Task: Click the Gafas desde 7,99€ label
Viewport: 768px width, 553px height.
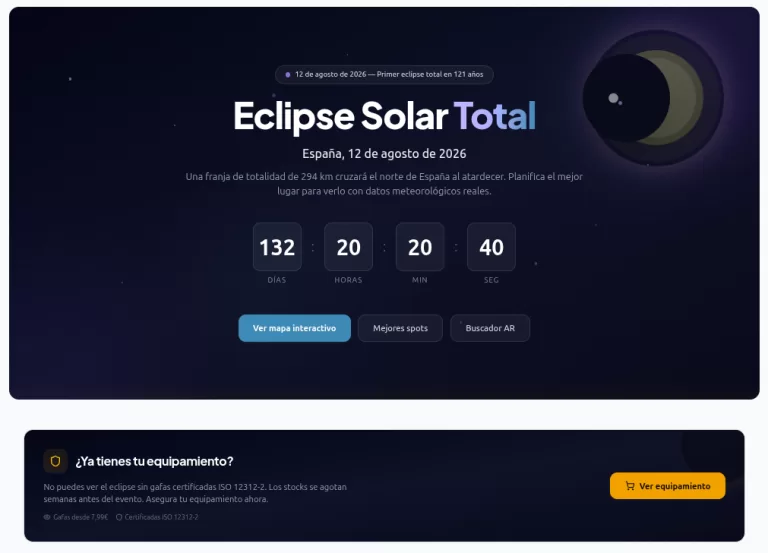Action: click(80, 517)
